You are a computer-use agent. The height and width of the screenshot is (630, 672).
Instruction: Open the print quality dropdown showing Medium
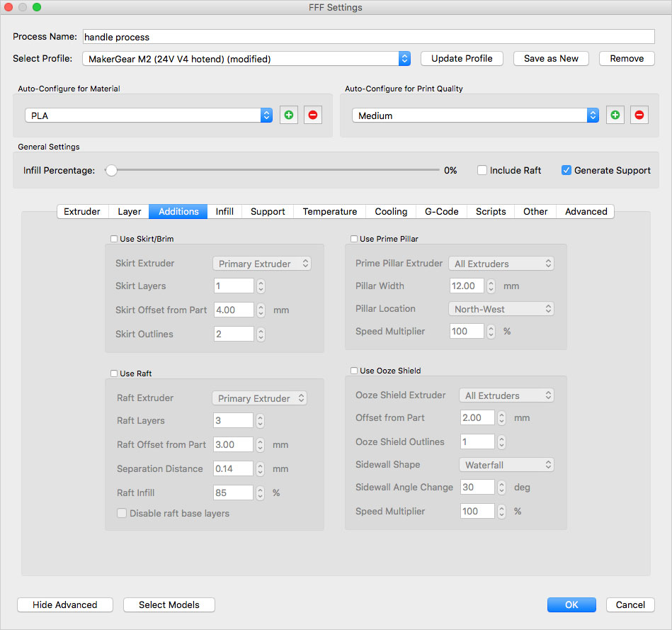click(x=475, y=115)
